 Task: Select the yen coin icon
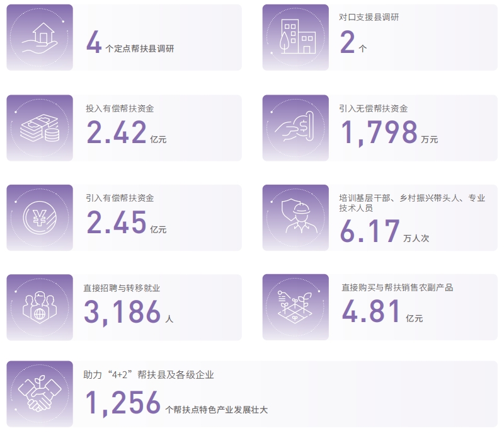(x=40, y=217)
